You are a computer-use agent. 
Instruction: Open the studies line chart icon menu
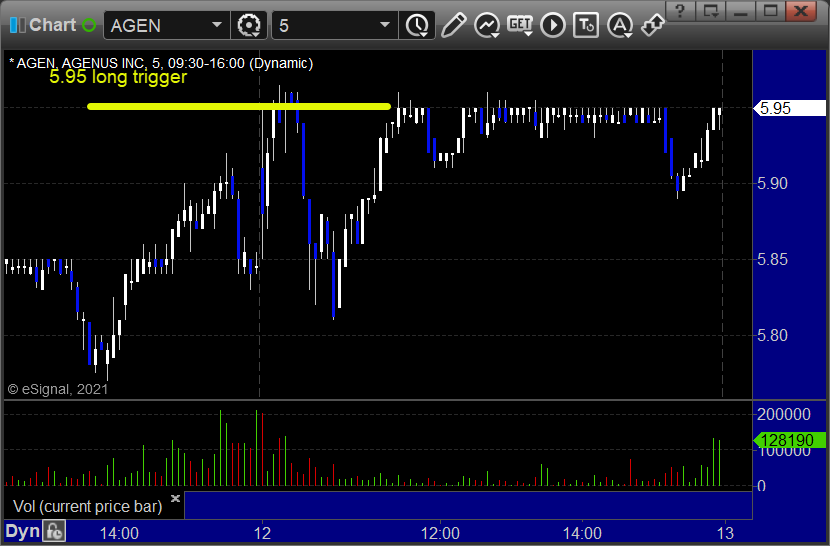487,25
